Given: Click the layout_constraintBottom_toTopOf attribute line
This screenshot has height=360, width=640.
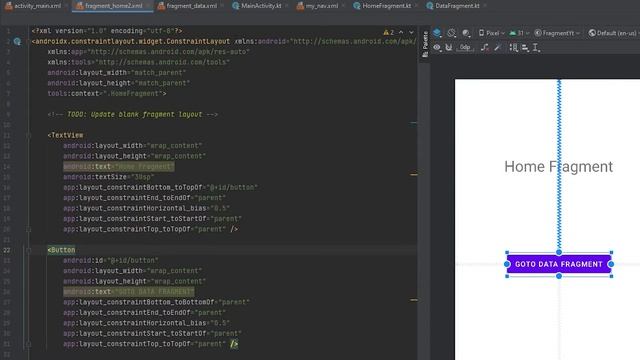Looking at the screenshot, I should point(160,187).
